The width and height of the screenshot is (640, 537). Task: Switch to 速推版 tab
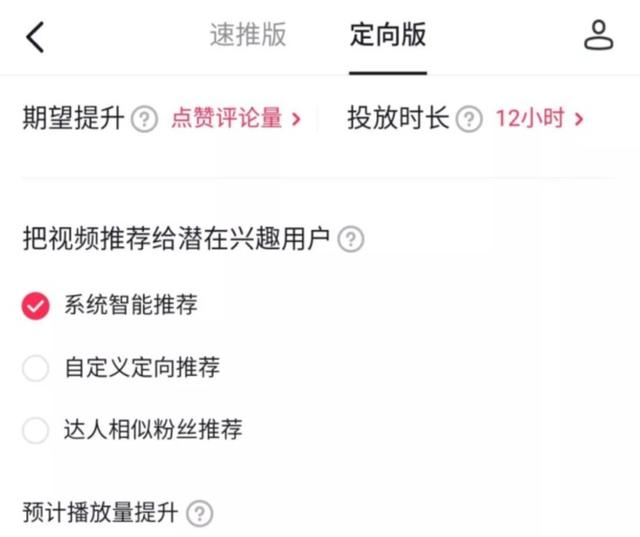click(248, 36)
